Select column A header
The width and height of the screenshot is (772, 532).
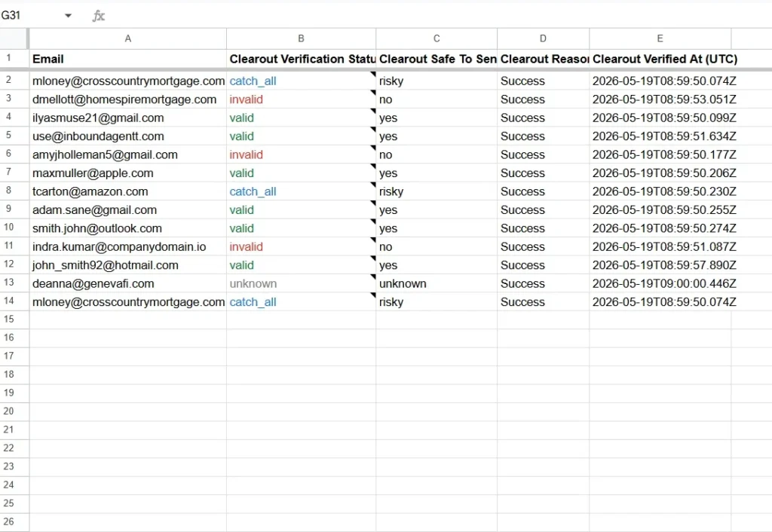(x=128, y=38)
